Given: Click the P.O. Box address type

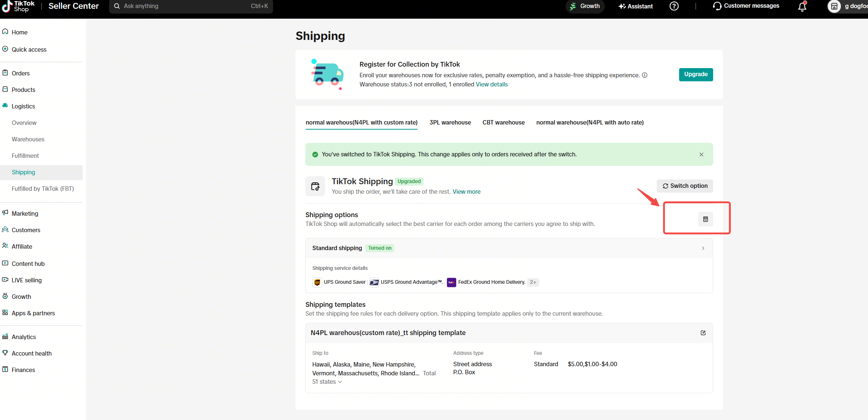Looking at the screenshot, I should tap(464, 372).
